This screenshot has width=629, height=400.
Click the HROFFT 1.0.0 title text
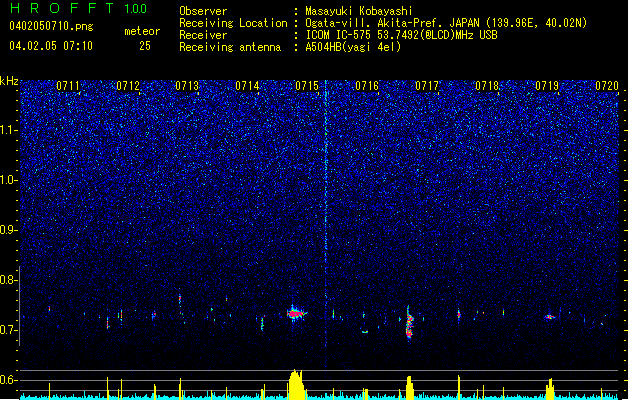(78, 8)
